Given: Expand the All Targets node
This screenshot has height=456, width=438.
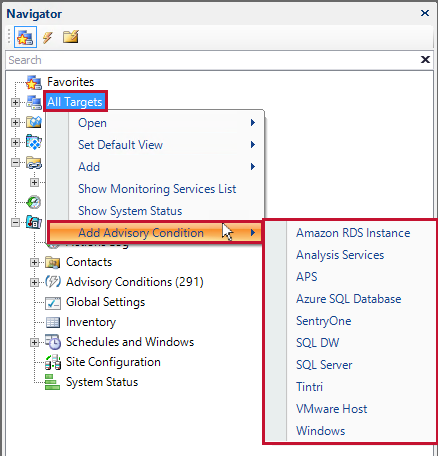Looking at the screenshot, I should click(15, 102).
